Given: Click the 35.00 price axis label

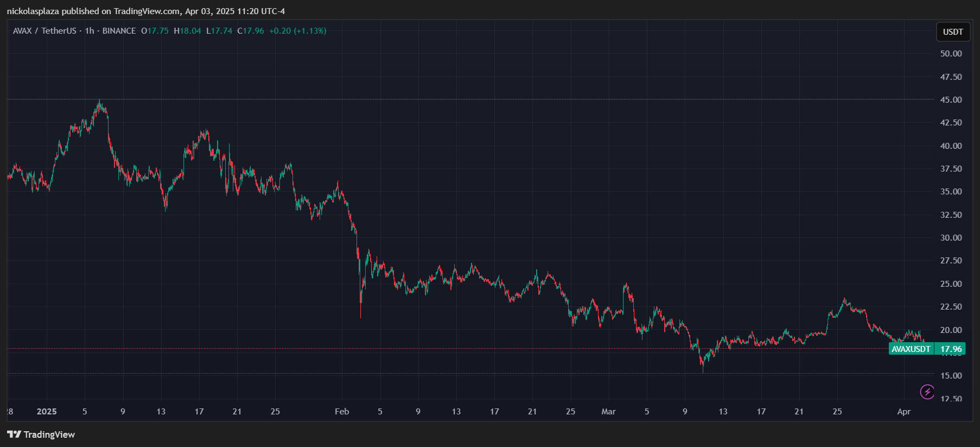Looking at the screenshot, I should [x=951, y=192].
